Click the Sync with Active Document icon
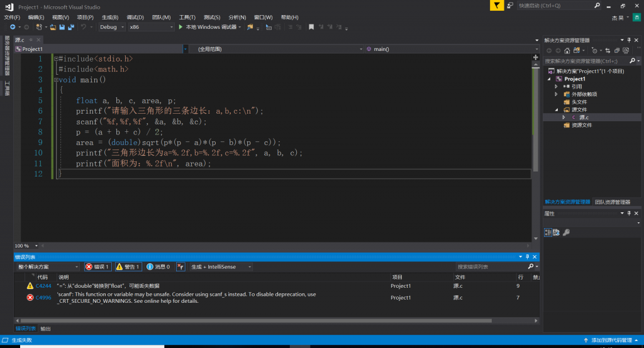This screenshot has height=348, width=644. [x=577, y=50]
